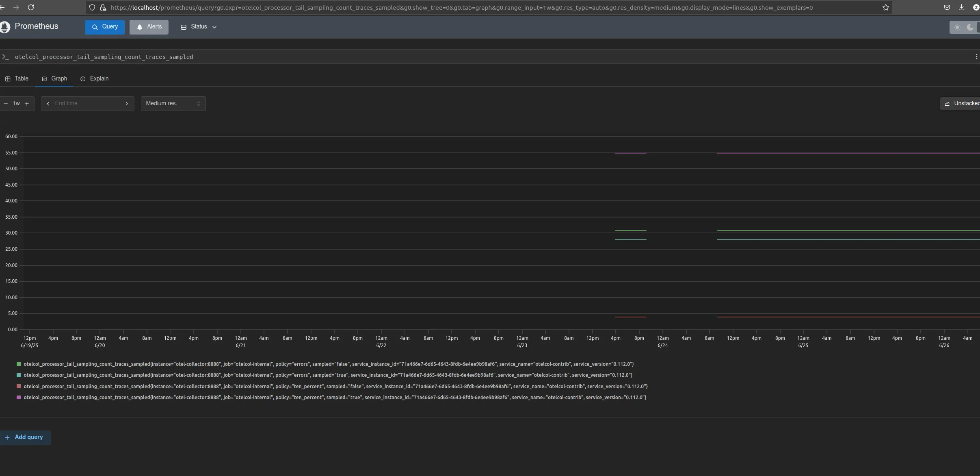Select errors sampled="true" legend series text

(328, 375)
